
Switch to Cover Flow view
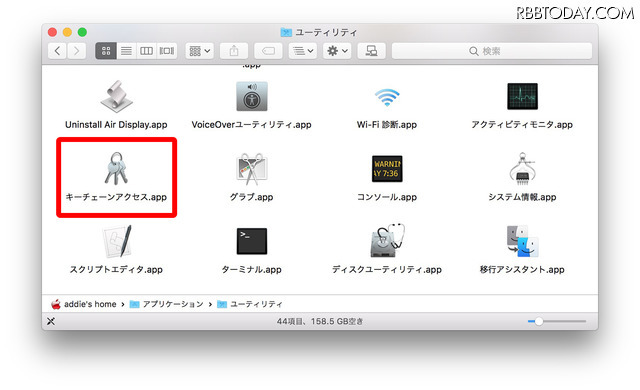[167, 51]
